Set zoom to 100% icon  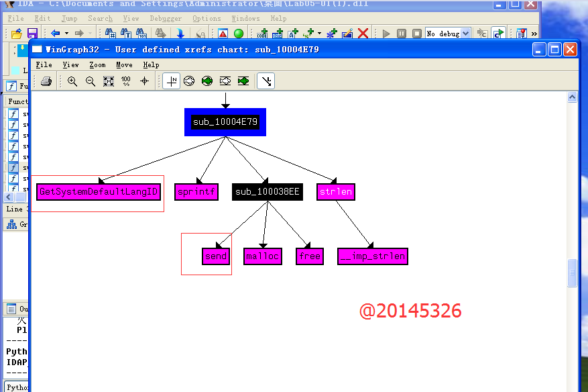126,81
